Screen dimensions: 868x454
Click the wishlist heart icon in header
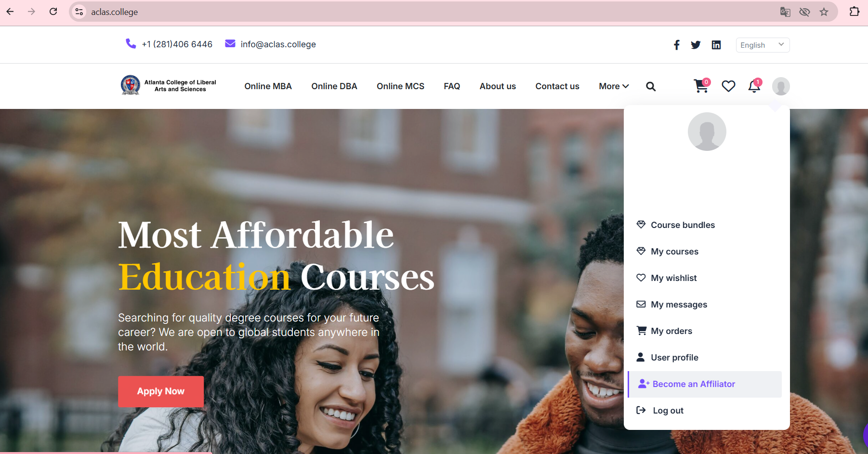728,86
